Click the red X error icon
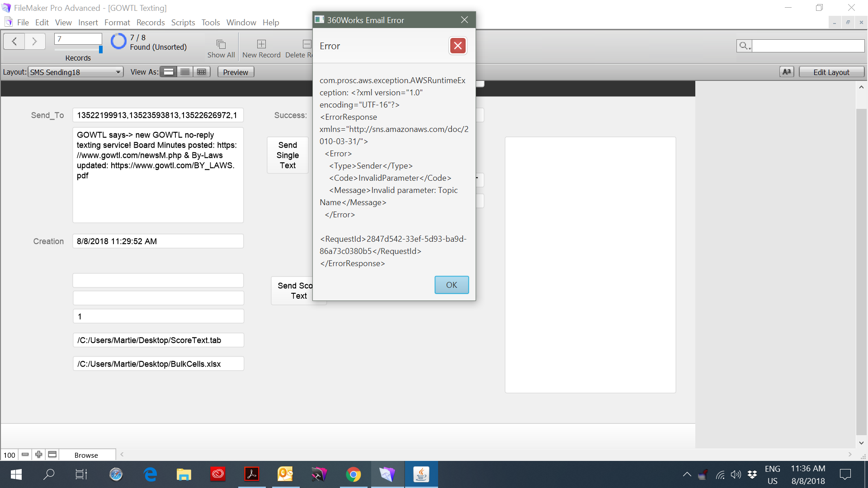868x488 pixels. pyautogui.click(x=458, y=46)
